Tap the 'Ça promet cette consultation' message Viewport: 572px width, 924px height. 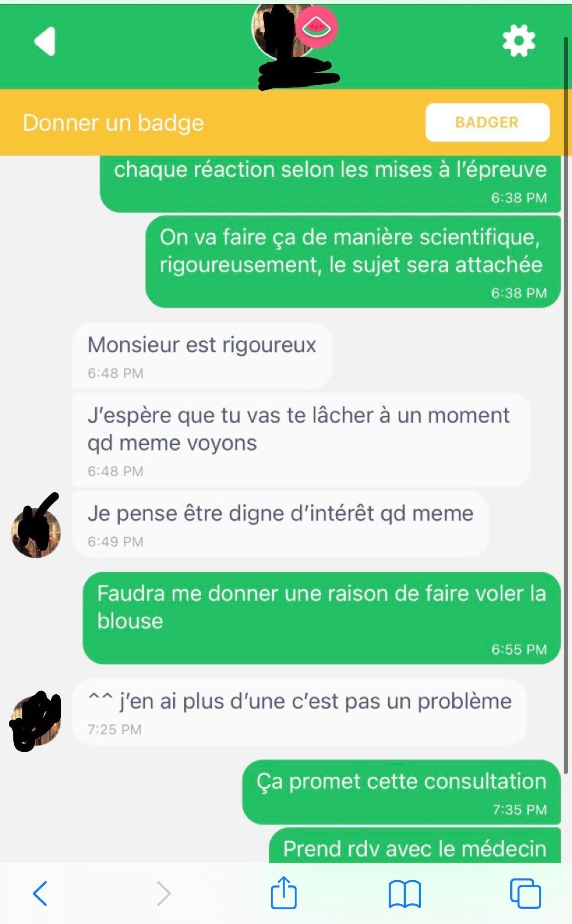pyautogui.click(x=402, y=792)
